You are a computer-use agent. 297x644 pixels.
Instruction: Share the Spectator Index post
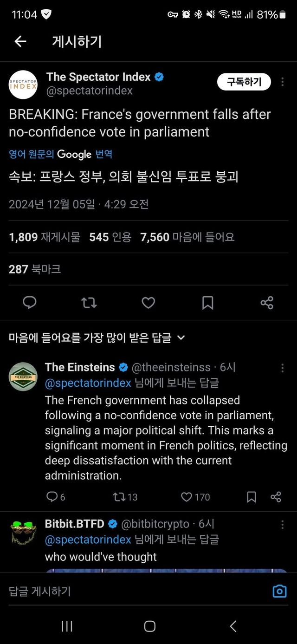tap(267, 303)
